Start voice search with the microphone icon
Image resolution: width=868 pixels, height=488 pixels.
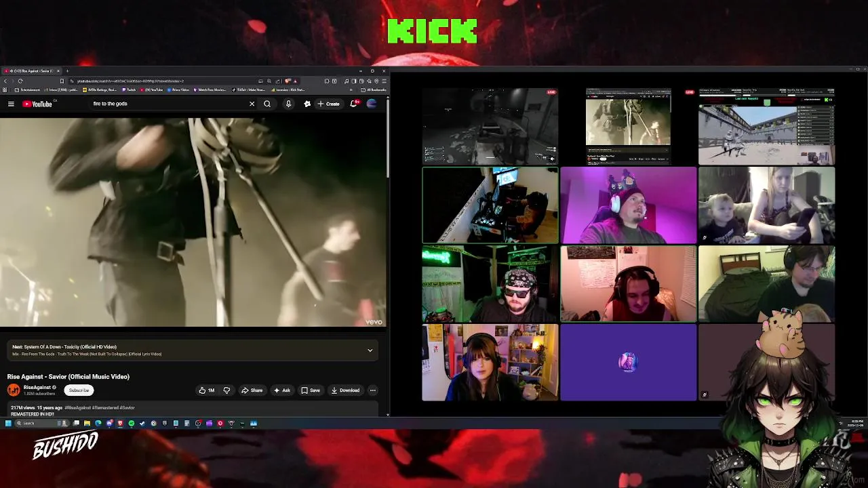coord(288,104)
